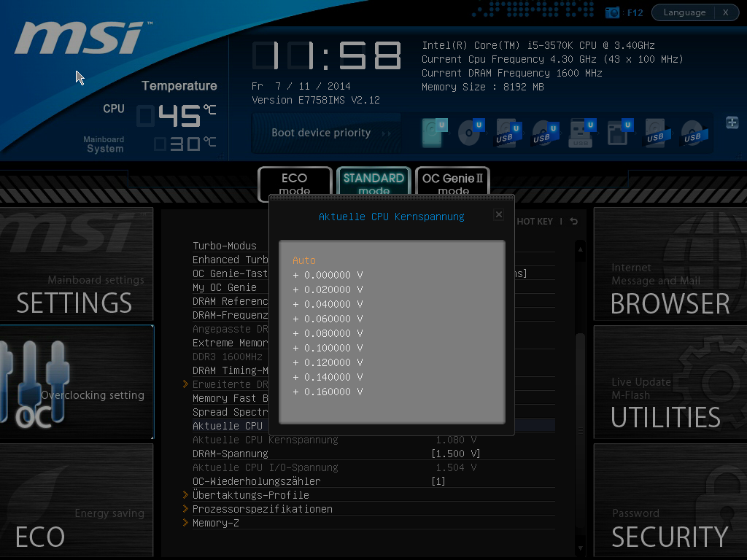Switch to OC Genie II mode tab
This screenshot has height=560, width=747.
coord(452,183)
